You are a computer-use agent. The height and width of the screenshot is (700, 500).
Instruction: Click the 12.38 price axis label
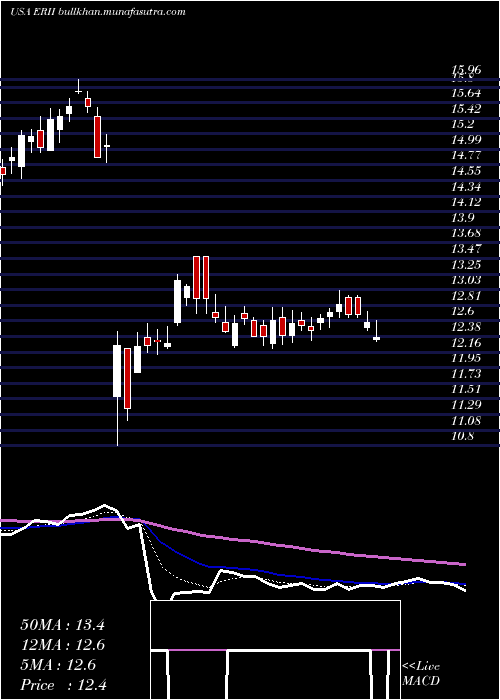coord(466,327)
